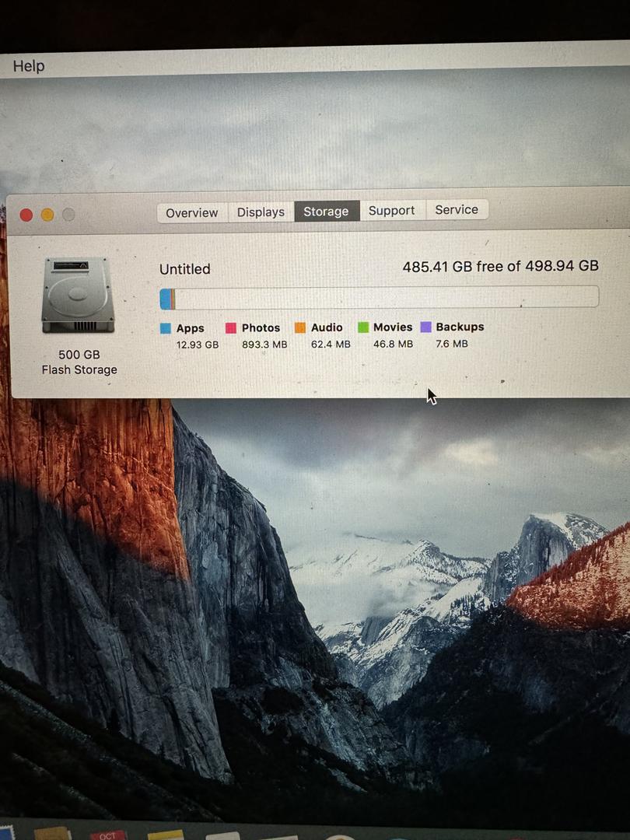630x840 pixels.
Task: Click the orange Audio color swatch
Action: tap(300, 327)
